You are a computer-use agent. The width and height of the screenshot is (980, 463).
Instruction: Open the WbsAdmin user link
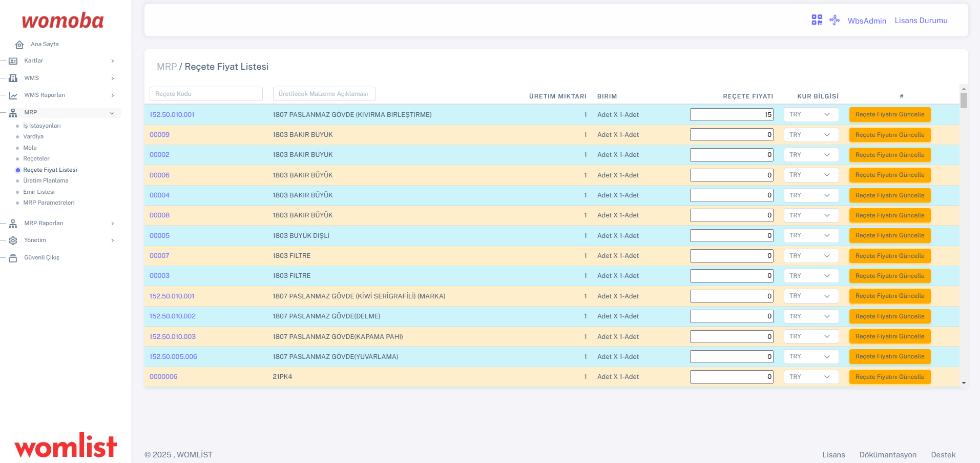pyautogui.click(x=867, y=21)
